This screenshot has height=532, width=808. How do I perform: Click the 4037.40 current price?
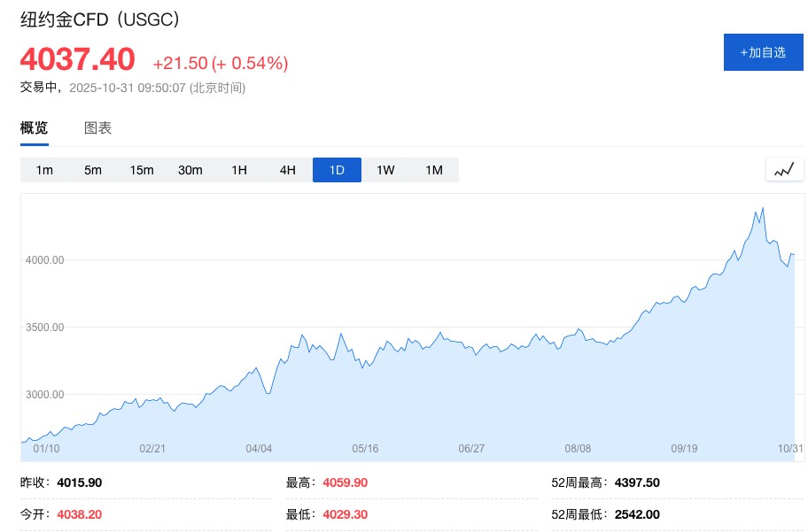pos(78,60)
